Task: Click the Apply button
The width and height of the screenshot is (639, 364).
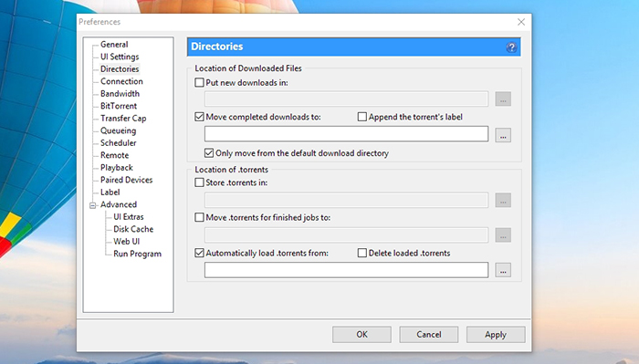Action: click(x=496, y=335)
